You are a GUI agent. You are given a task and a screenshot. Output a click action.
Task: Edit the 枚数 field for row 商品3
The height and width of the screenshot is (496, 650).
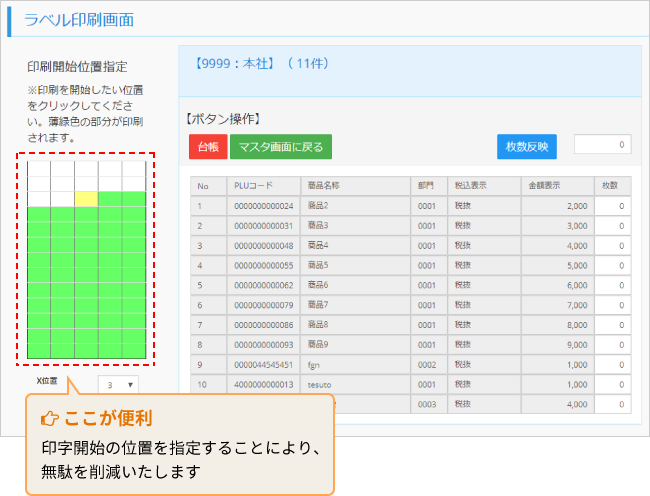pos(613,226)
